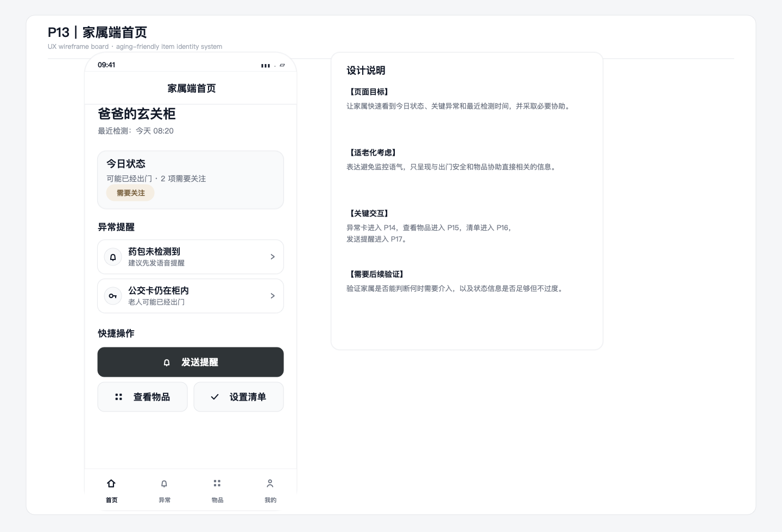Switch to 首页 tab label

111,500
